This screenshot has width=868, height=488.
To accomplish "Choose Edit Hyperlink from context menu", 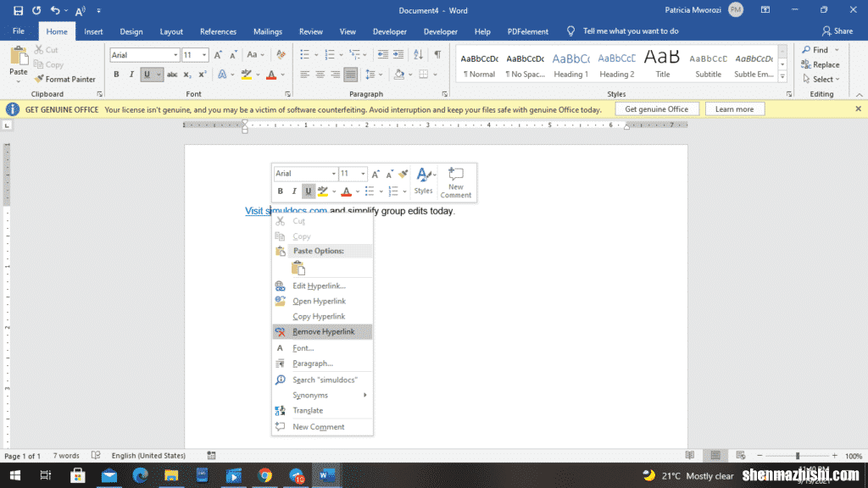I will tap(322, 286).
